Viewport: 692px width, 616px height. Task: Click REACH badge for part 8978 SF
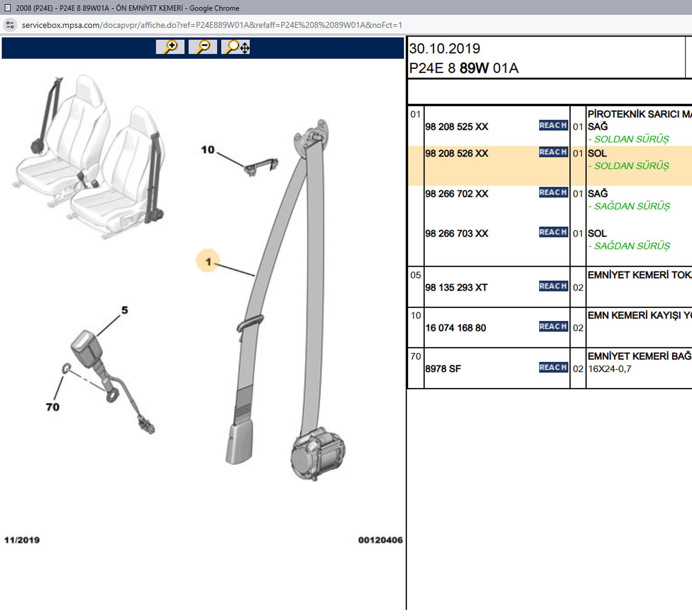click(553, 368)
